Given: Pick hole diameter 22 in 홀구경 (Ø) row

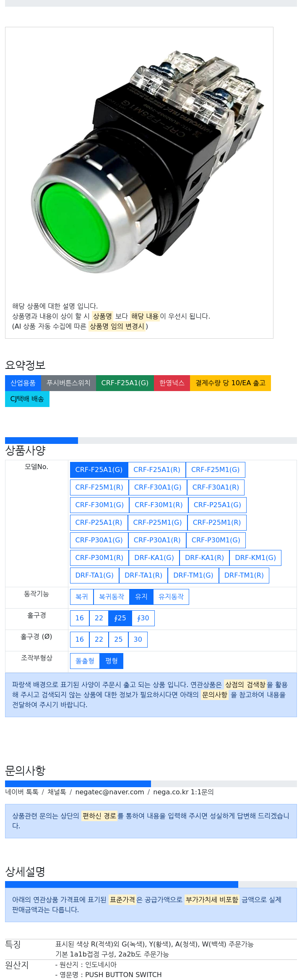Looking at the screenshot, I should point(99,640).
